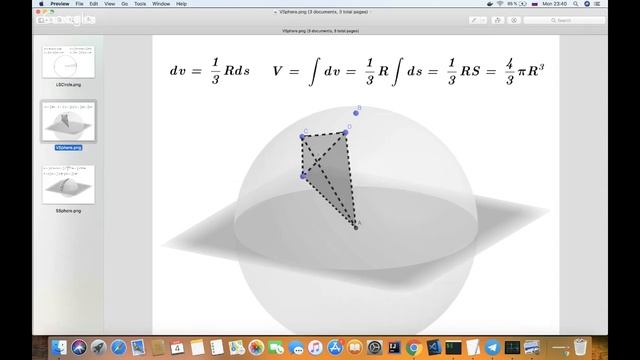Click the highlighted VSphere.png file name label

click(69, 148)
